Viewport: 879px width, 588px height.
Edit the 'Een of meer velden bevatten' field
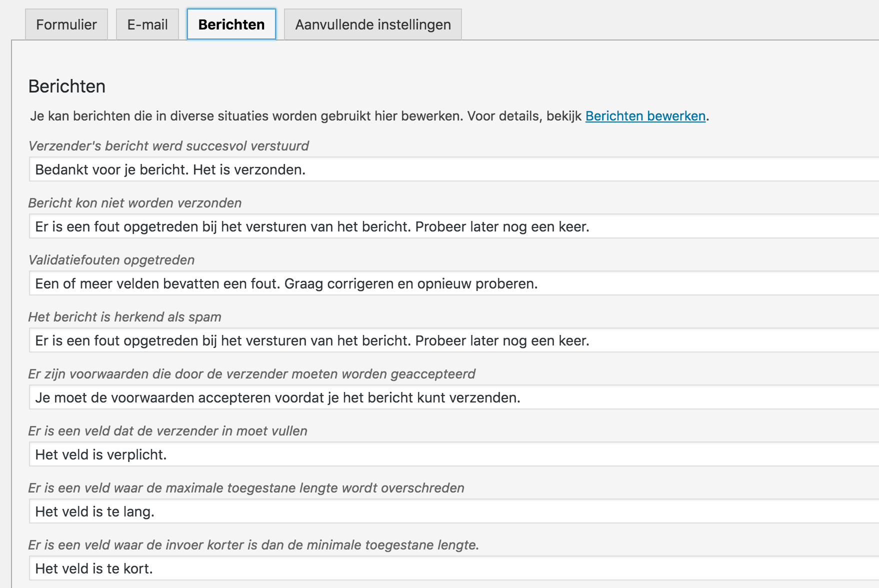(450, 283)
